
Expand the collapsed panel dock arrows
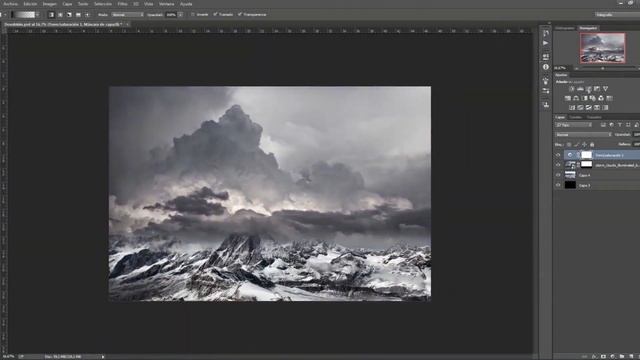coord(549,23)
